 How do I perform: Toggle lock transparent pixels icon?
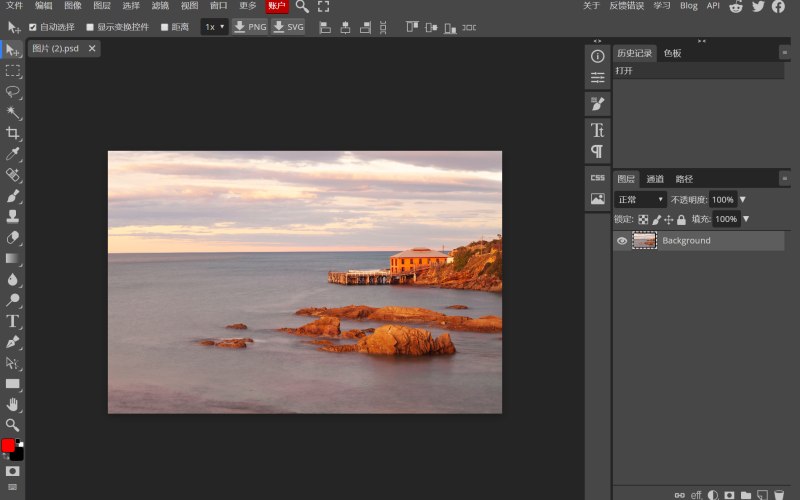pos(643,219)
